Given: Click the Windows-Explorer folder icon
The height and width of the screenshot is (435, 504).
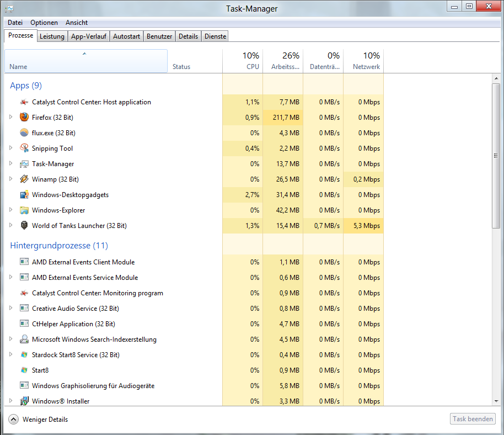Looking at the screenshot, I should [24, 210].
